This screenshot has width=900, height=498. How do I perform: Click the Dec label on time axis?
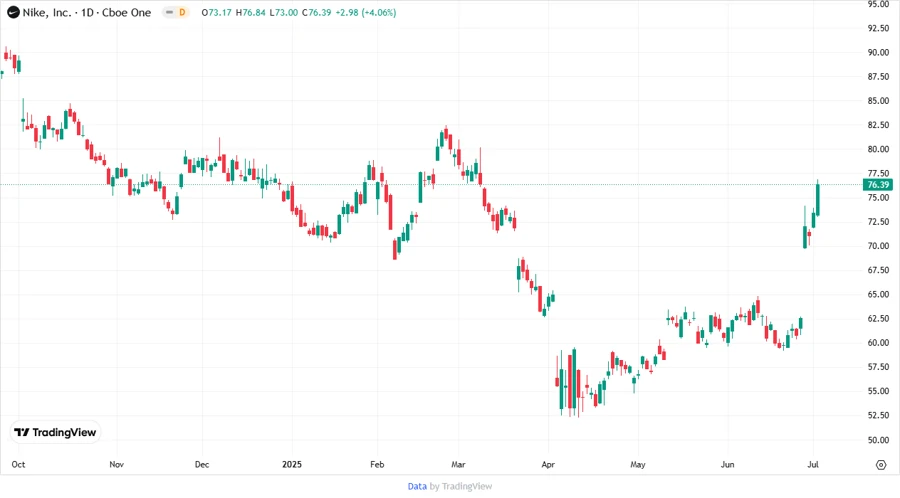tap(202, 465)
